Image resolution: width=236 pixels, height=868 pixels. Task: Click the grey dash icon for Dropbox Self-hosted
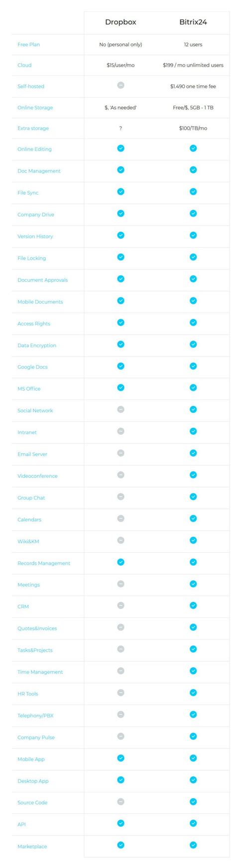120,85
